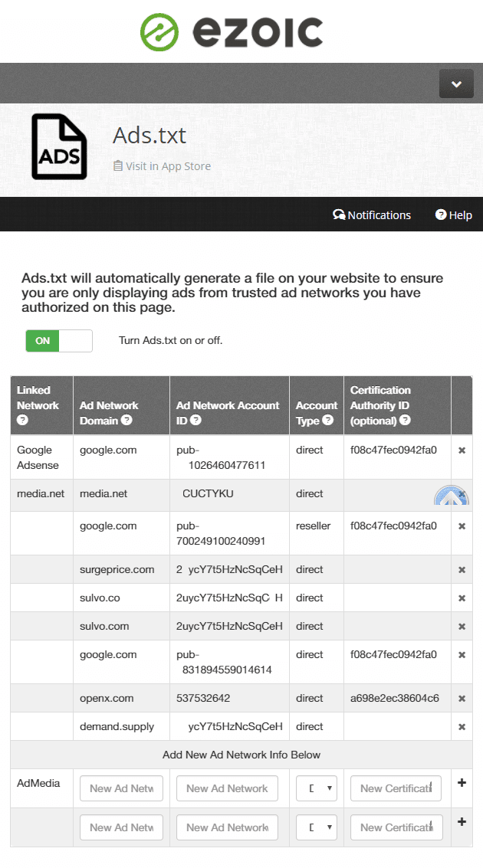
Task: Select account ID 537532642
Action: (203, 698)
